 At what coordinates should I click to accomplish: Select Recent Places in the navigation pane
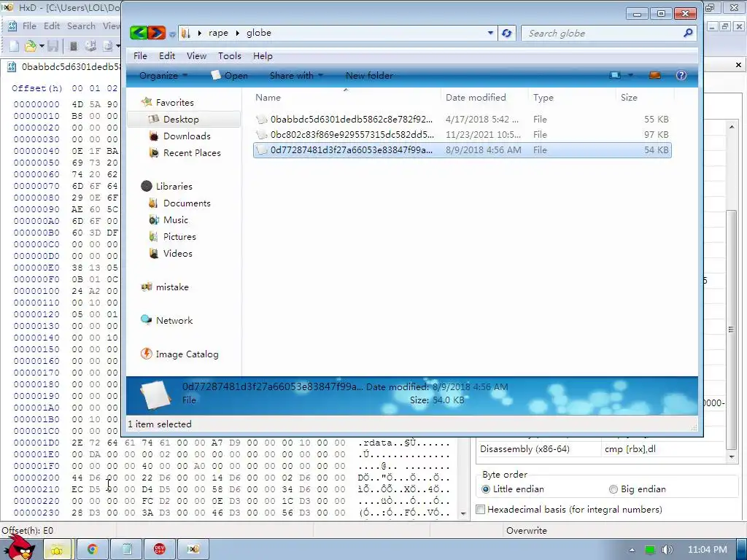[x=192, y=153]
